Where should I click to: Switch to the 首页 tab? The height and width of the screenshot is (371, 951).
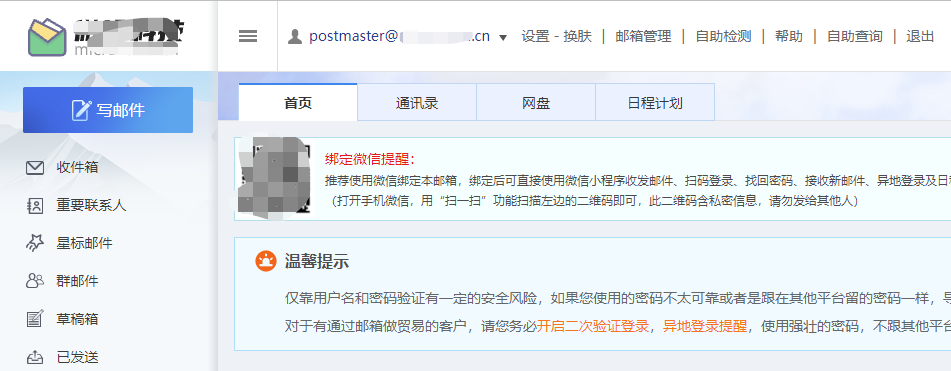click(x=298, y=102)
